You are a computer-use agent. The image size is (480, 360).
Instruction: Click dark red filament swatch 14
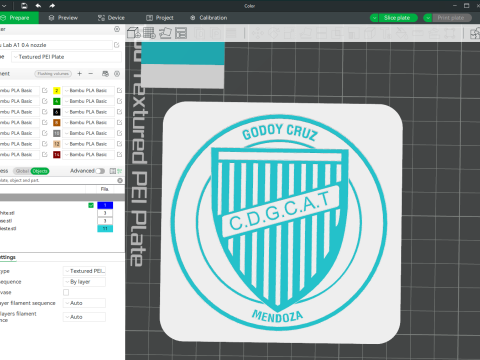click(x=57, y=154)
